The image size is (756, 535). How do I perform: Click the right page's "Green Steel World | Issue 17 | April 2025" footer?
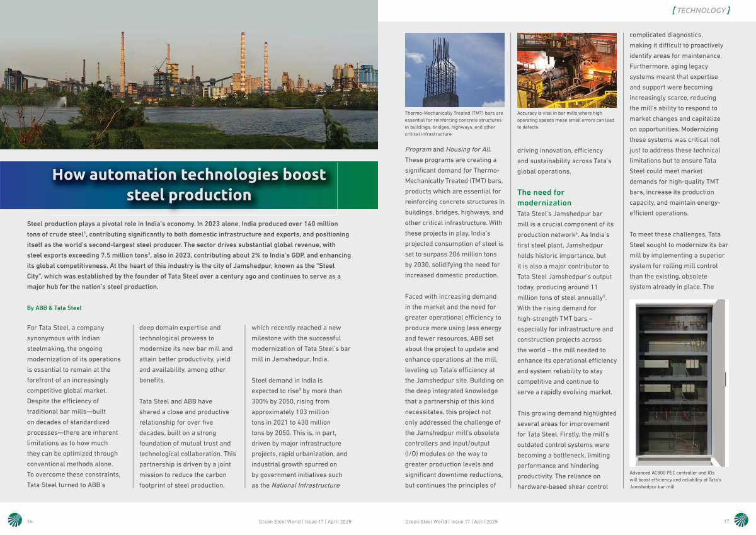(451, 522)
